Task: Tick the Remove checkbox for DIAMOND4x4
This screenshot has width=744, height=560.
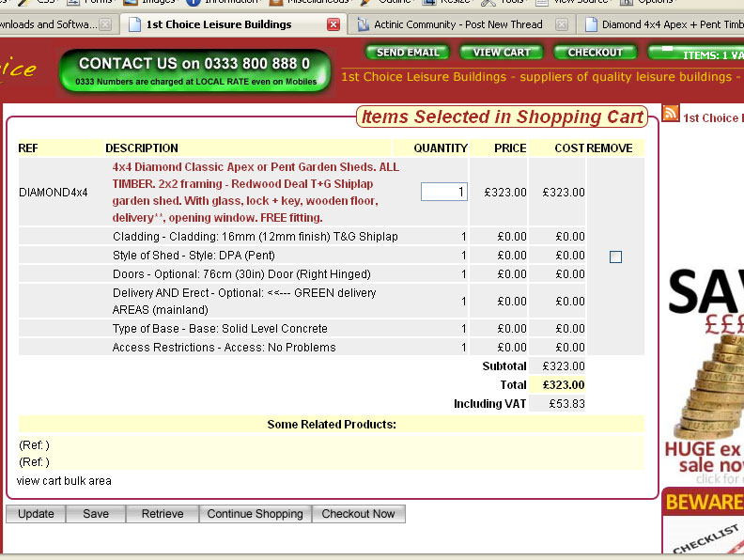Action: coord(615,257)
